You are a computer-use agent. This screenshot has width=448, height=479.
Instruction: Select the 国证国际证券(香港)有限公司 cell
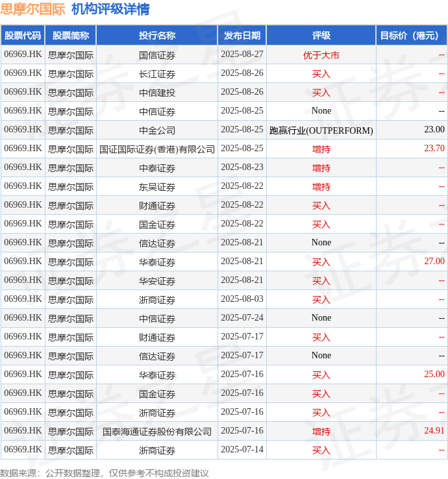tap(157, 149)
